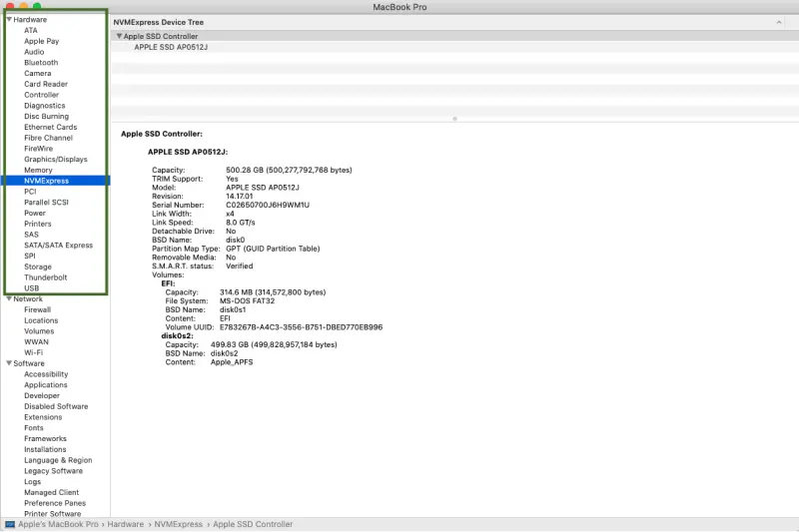This screenshot has width=799, height=532.
Task: Select Ethernet Cards entry
Action: point(51,127)
